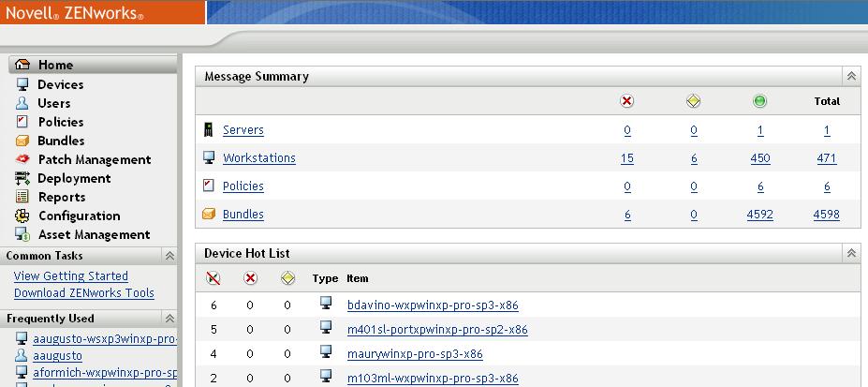Image resolution: width=868 pixels, height=387 pixels.
Task: Click the green normal status column icon
Action: (760, 101)
